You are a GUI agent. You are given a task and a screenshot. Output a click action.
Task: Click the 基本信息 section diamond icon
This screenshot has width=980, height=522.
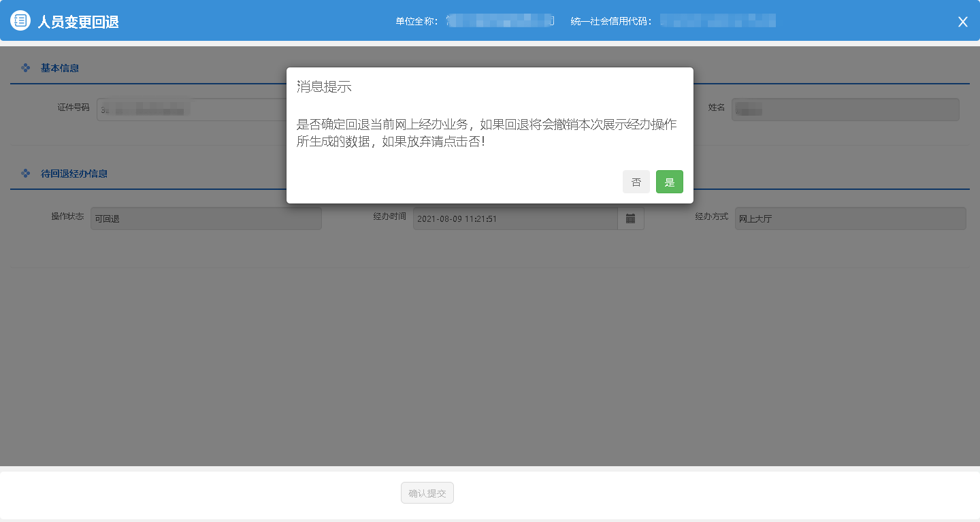click(x=26, y=68)
